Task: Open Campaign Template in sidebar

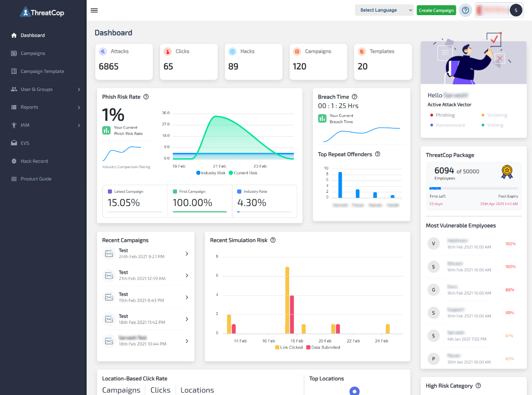Action: pyautogui.click(x=44, y=72)
